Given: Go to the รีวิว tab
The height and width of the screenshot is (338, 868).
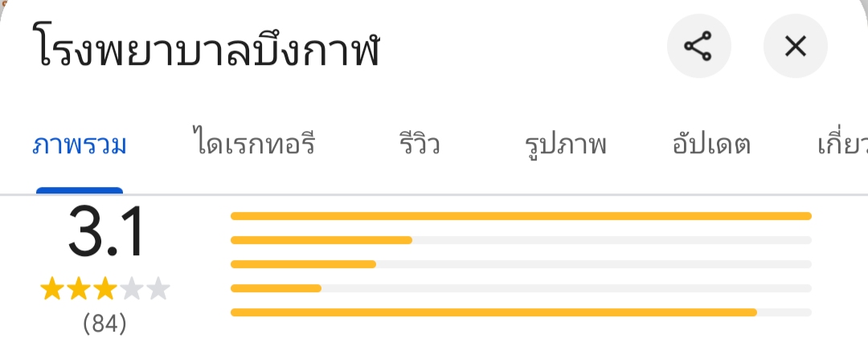Looking at the screenshot, I should tap(419, 146).
